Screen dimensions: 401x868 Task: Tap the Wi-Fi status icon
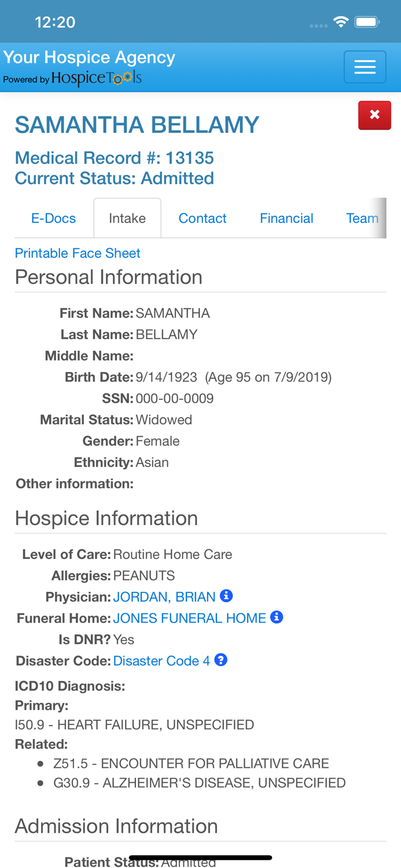(x=341, y=23)
